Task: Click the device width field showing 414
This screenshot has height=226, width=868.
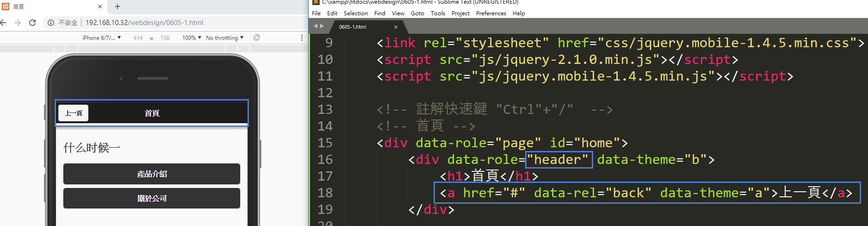Action: coord(138,38)
